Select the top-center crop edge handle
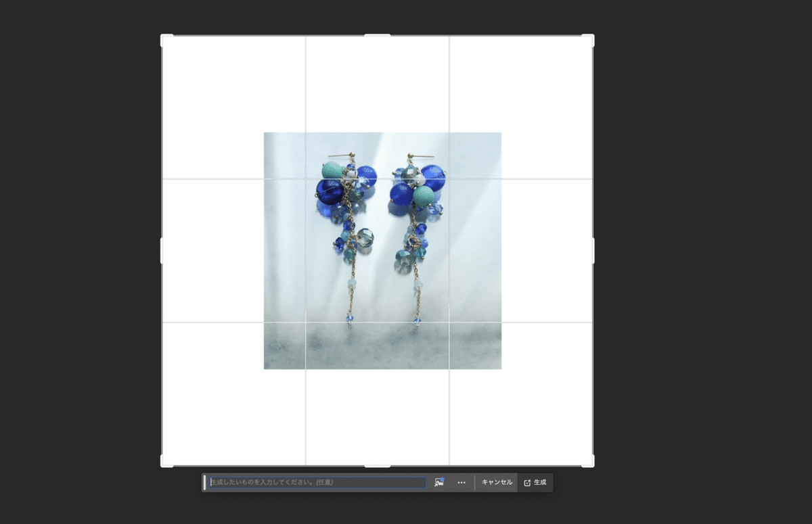The image size is (812, 524). pos(378,35)
